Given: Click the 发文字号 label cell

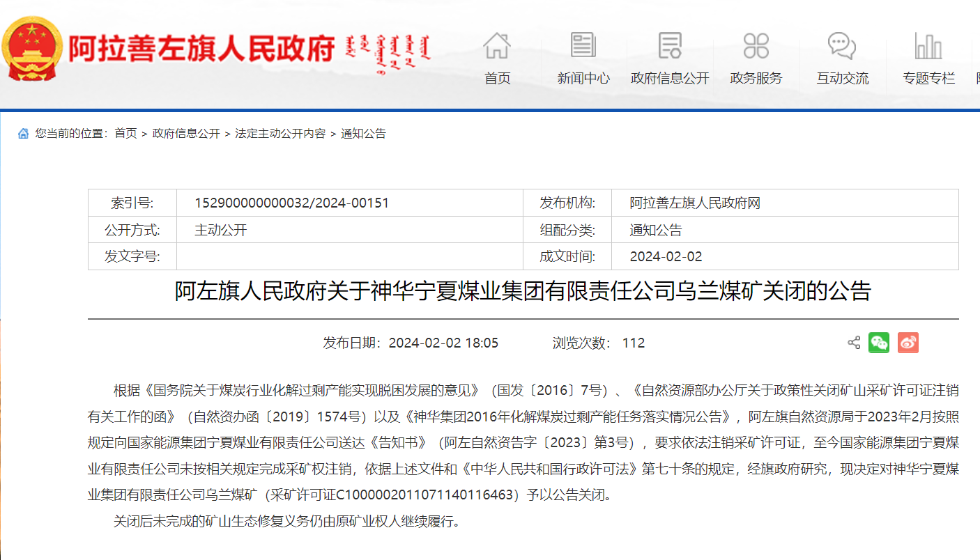Looking at the screenshot, I should point(132,257).
